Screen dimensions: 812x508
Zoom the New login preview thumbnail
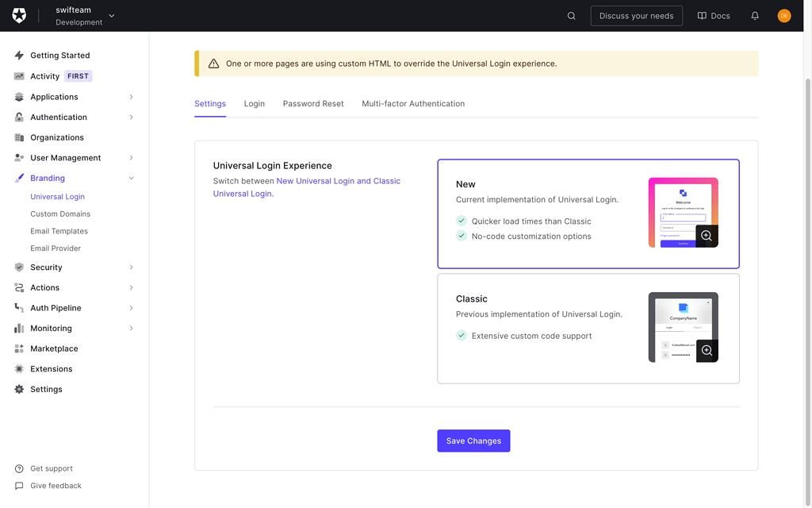[x=707, y=236]
